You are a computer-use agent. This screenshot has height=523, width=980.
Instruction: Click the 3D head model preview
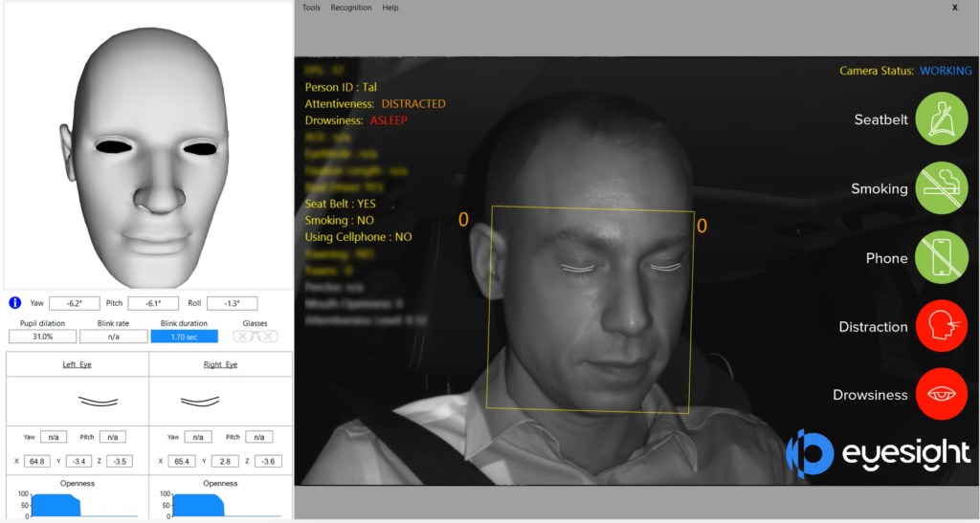[148, 143]
